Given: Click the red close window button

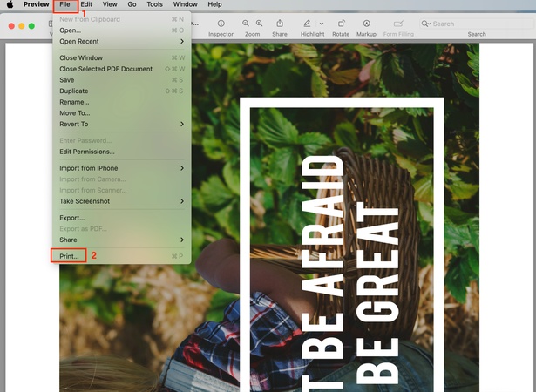Looking at the screenshot, I should 11,26.
